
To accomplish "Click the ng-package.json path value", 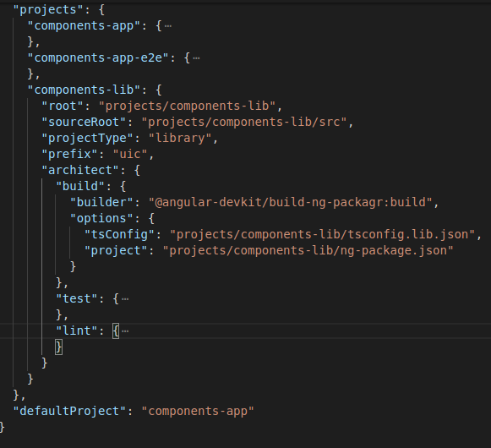I will coord(308,251).
